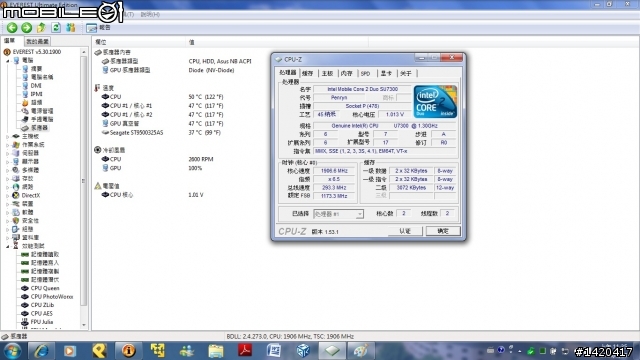This screenshot has width=640, height=360.
Task: Open 关于 about tab in CPU-Z
Action: pos(406,73)
